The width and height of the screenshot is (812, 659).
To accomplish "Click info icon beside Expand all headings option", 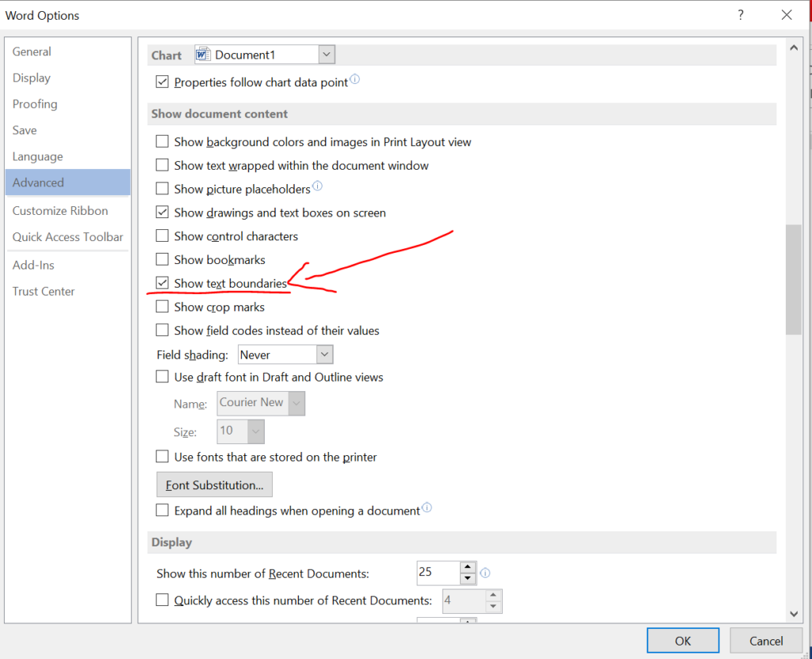I will point(427,508).
